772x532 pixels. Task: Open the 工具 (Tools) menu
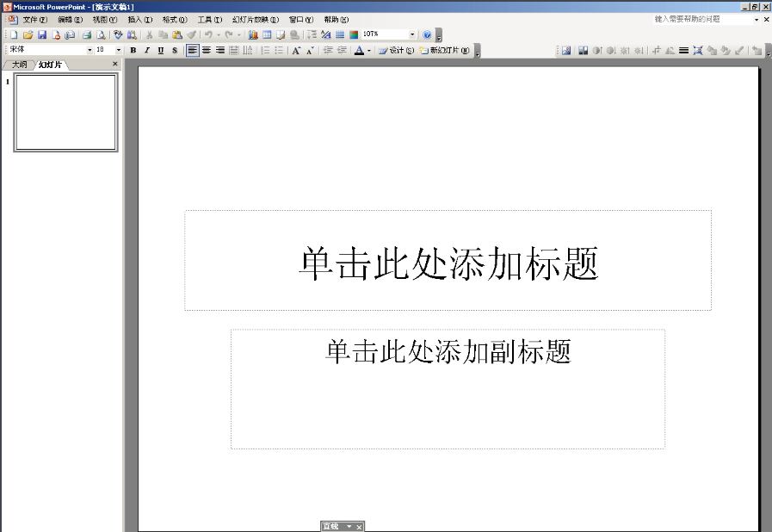click(210, 20)
